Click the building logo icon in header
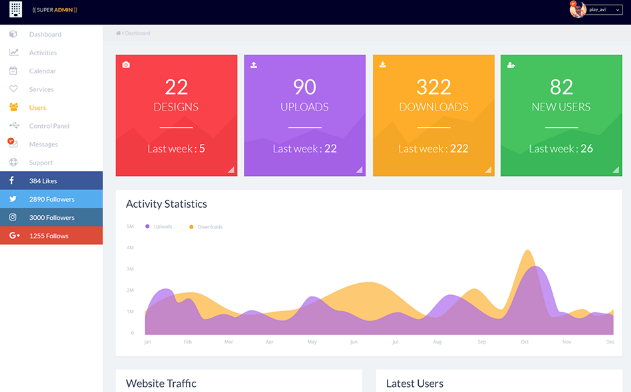 (16, 9)
